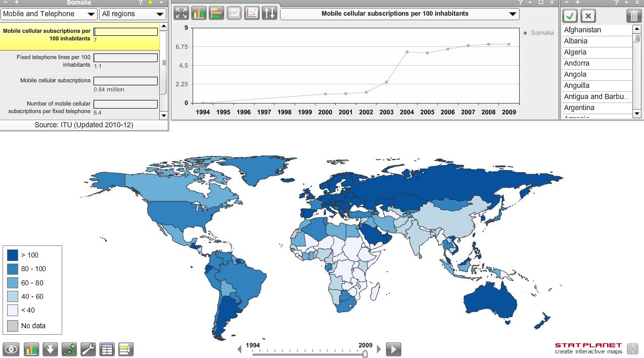Click the fullscreen expand graph icon
The height and width of the screenshot is (358, 644).
click(181, 13)
